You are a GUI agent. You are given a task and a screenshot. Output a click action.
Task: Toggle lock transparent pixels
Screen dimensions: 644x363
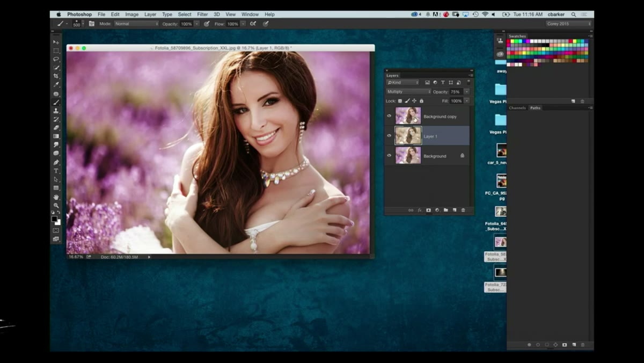click(x=400, y=101)
